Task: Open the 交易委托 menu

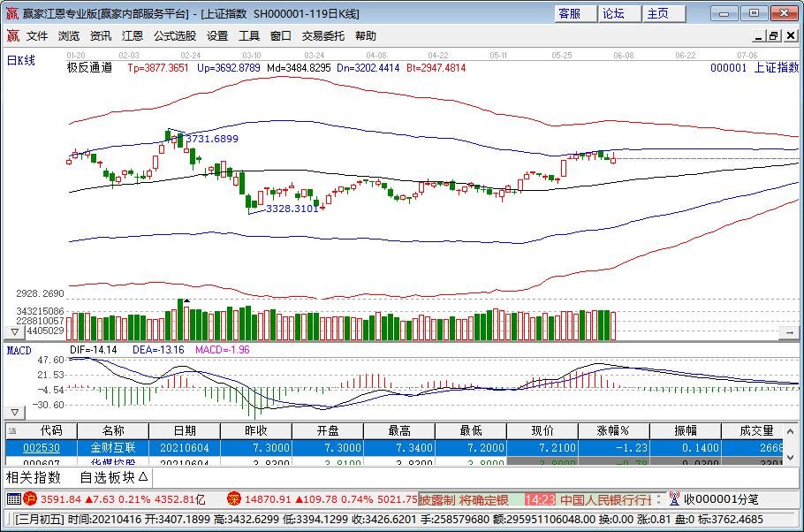Action: click(x=323, y=36)
